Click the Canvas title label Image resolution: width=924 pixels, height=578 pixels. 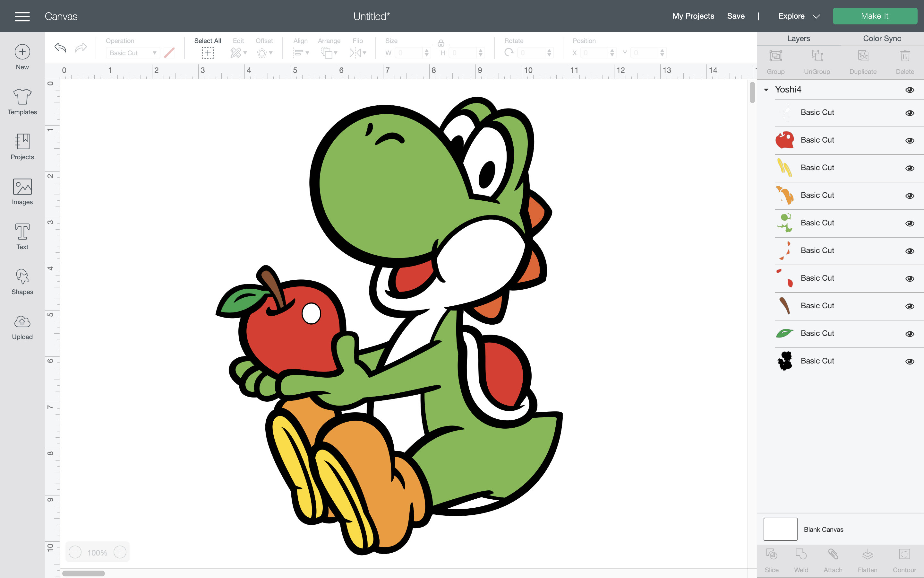[61, 16]
